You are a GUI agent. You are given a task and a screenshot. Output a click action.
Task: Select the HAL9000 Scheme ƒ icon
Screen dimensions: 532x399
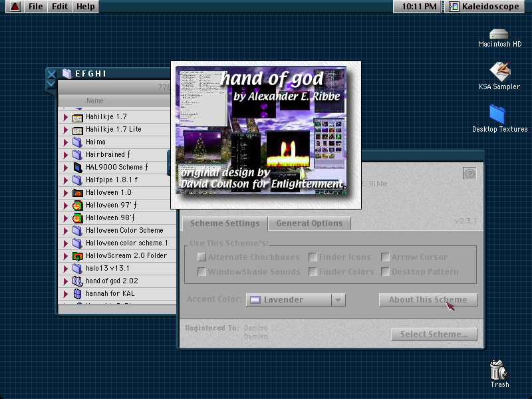pos(78,168)
